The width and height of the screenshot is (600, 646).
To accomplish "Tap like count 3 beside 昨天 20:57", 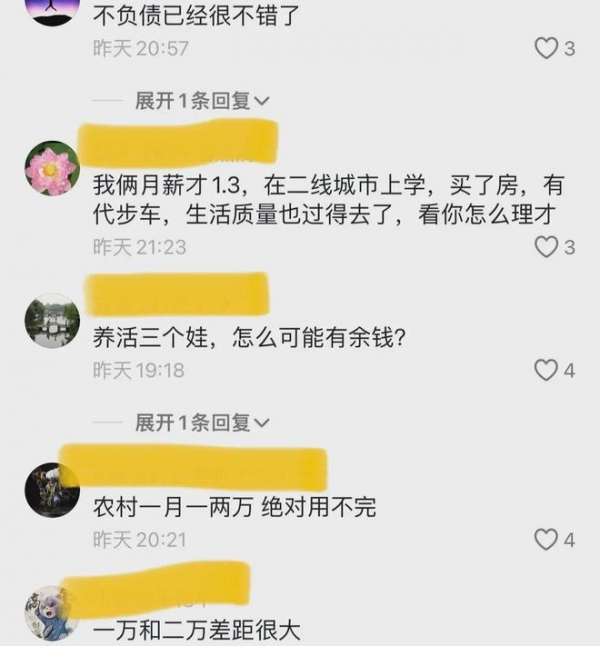I will point(569,49).
